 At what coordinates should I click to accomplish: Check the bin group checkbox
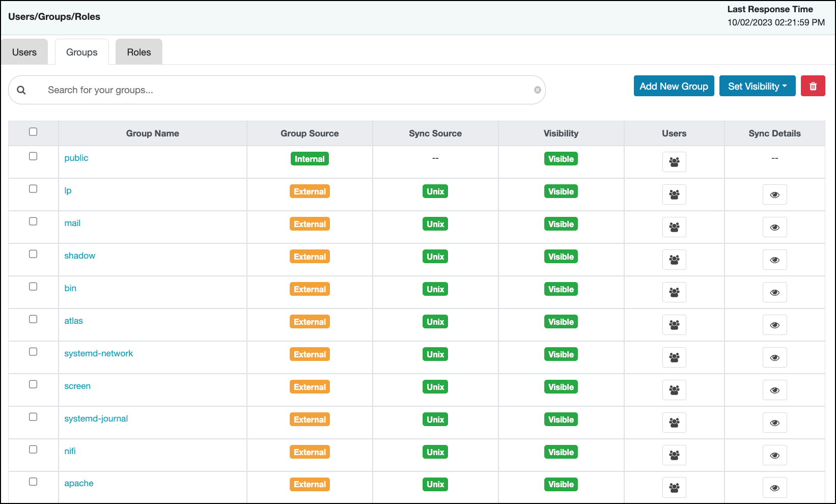point(33,287)
